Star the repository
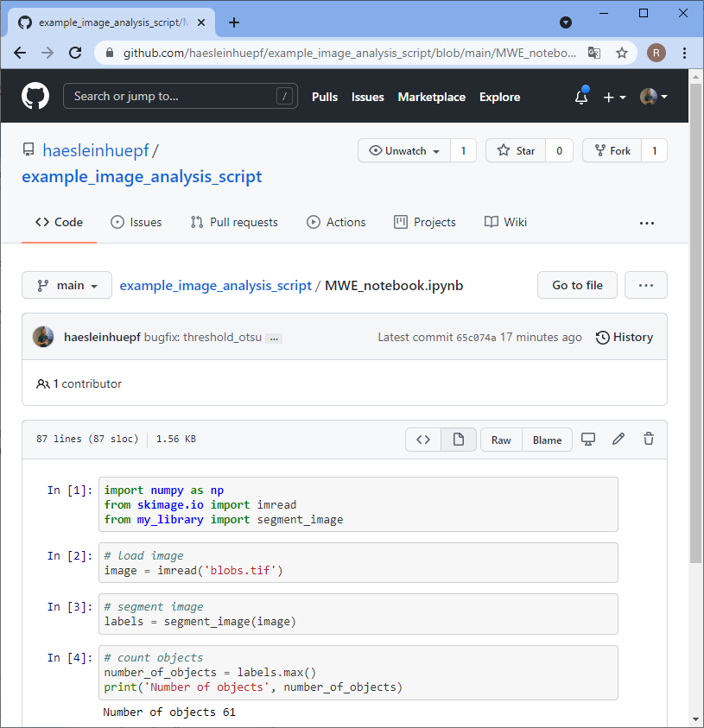 coord(516,151)
